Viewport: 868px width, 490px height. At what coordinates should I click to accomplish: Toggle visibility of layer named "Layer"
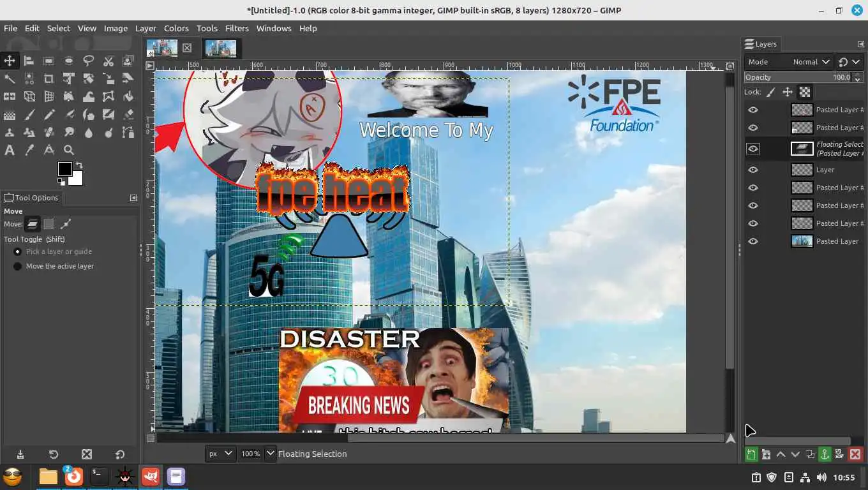coord(753,170)
